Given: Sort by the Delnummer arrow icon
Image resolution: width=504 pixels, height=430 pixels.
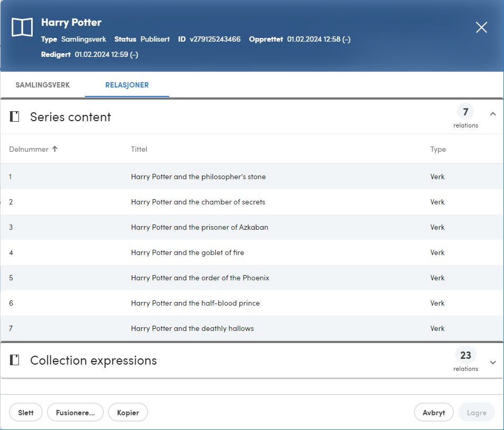Looking at the screenshot, I should click(x=55, y=149).
